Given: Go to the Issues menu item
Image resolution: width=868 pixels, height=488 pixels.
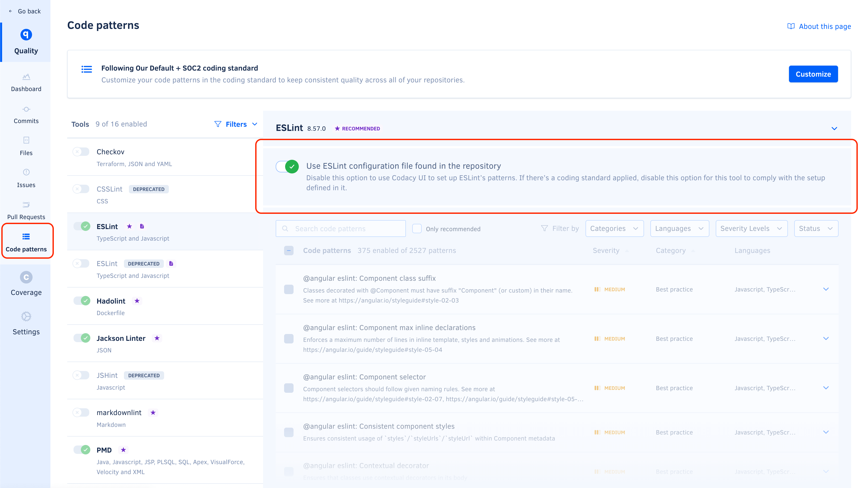Looking at the screenshot, I should [26, 178].
